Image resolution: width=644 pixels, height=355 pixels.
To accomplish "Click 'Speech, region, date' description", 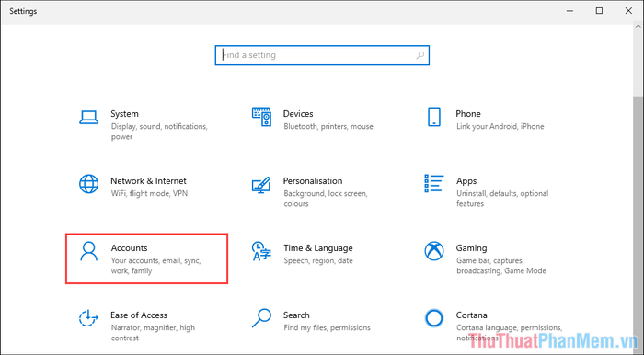I will pyautogui.click(x=318, y=260).
